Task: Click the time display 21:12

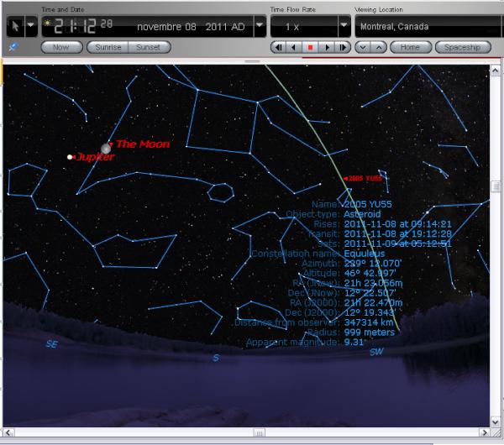Action: 75,26
